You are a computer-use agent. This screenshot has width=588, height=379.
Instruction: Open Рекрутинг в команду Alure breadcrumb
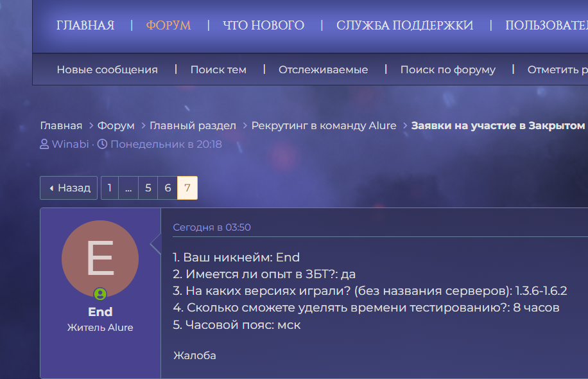pos(324,125)
